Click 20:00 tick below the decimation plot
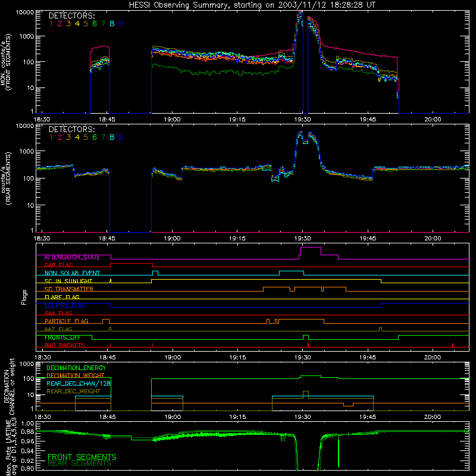This screenshot has height=476, width=476. pos(433,417)
